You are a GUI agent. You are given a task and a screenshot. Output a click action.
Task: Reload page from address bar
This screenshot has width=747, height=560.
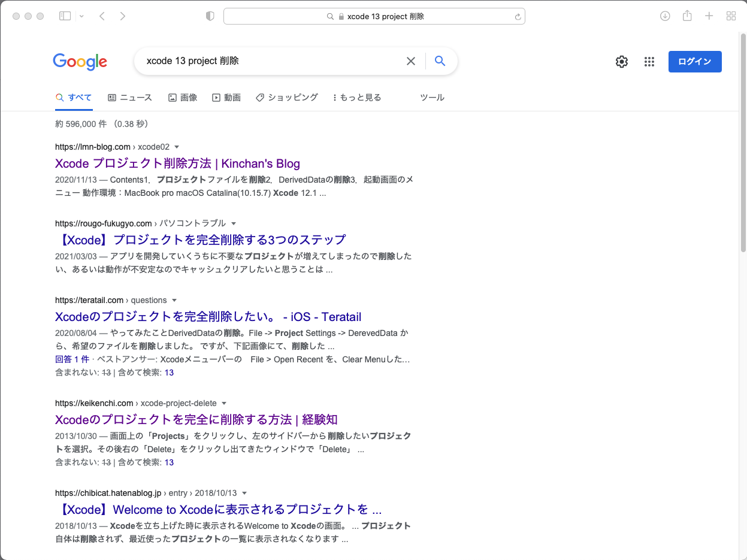click(518, 17)
